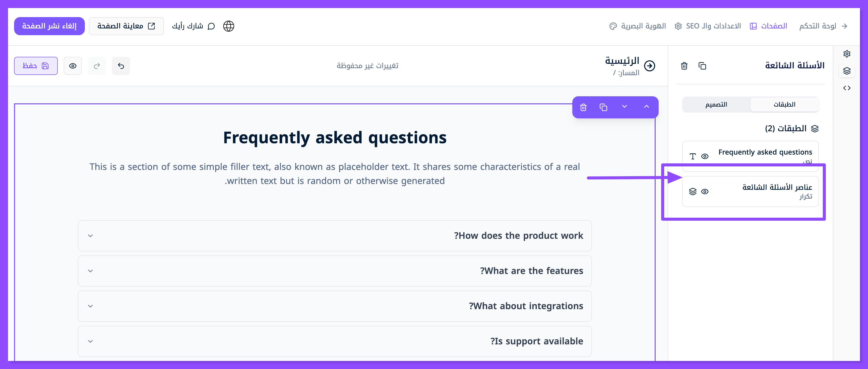Switch to the التصميم tab
Screen dimensions: 868x369
(x=716, y=105)
